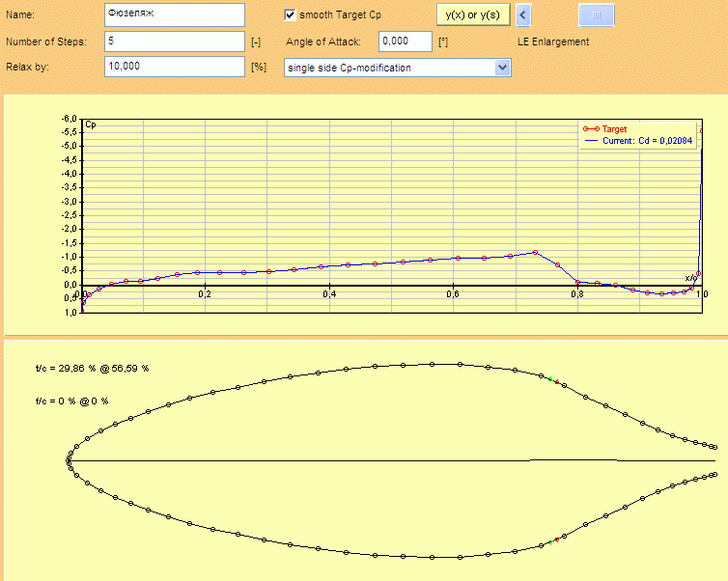Click the red marker on upper airfoil surface
728x581 pixels.
(558, 383)
